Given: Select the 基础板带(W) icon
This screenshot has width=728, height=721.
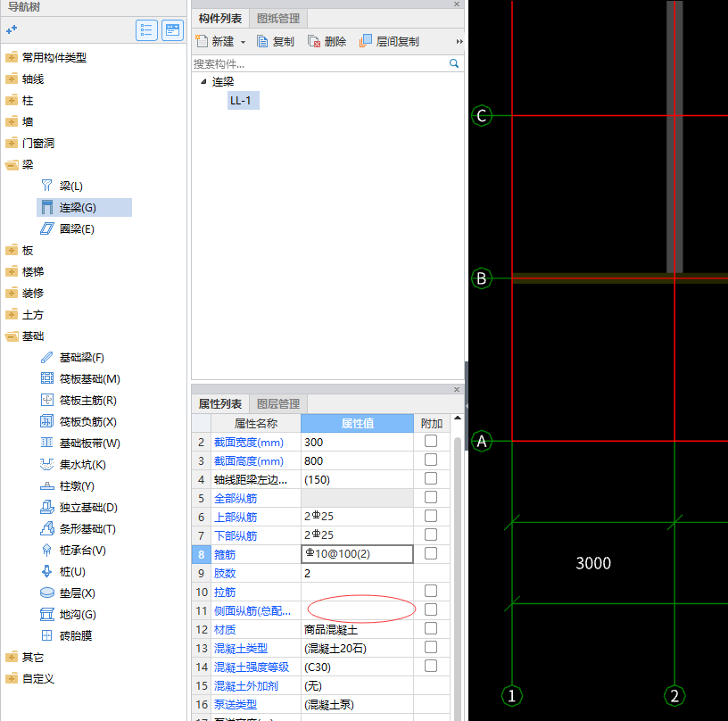Looking at the screenshot, I should click(x=47, y=443).
